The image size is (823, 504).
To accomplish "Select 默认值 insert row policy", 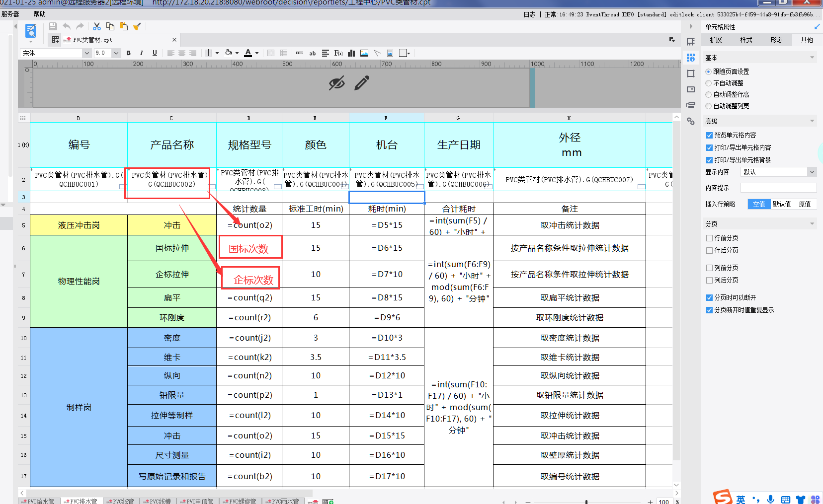I will [782, 204].
